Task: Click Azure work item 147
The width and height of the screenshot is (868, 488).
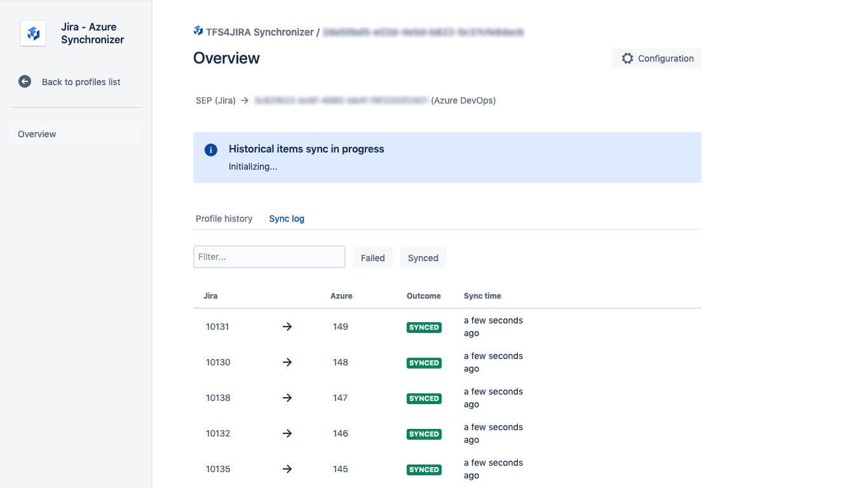Action: point(341,398)
